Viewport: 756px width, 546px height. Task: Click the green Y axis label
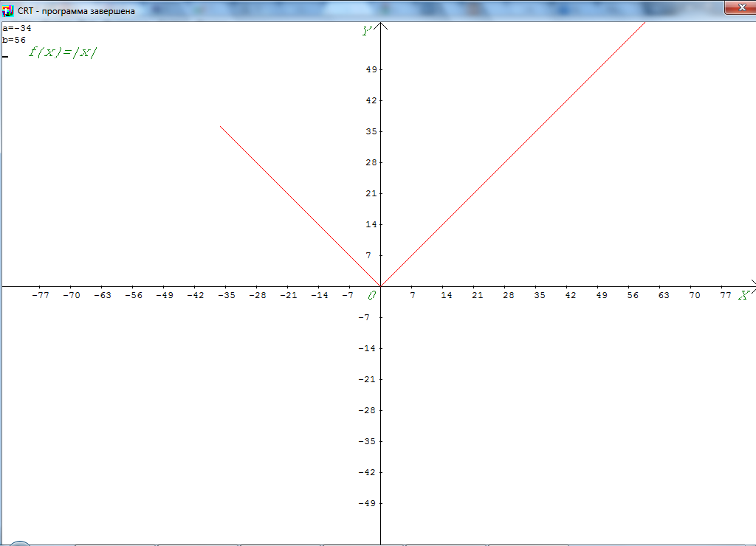tap(366, 31)
